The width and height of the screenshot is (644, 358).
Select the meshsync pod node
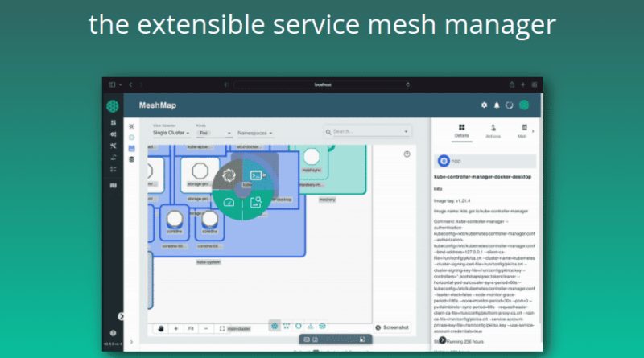tap(312, 157)
